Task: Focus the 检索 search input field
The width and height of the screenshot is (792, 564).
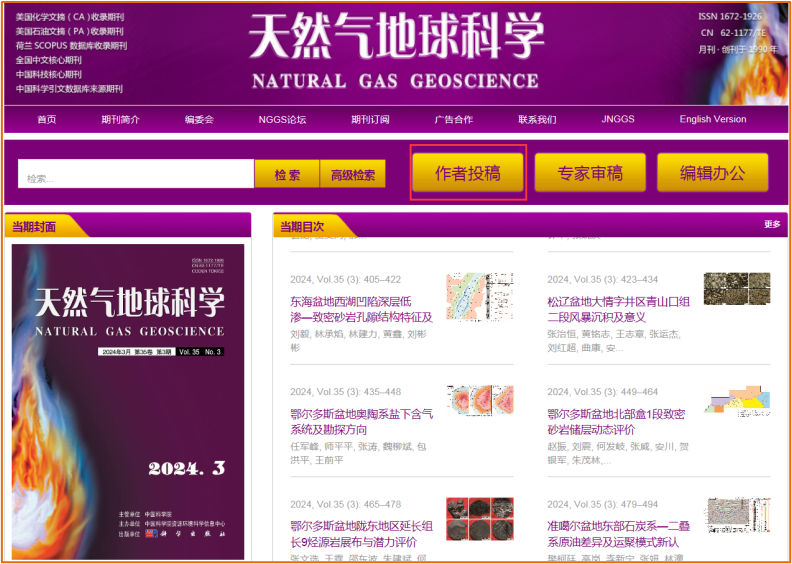Action: [x=136, y=174]
